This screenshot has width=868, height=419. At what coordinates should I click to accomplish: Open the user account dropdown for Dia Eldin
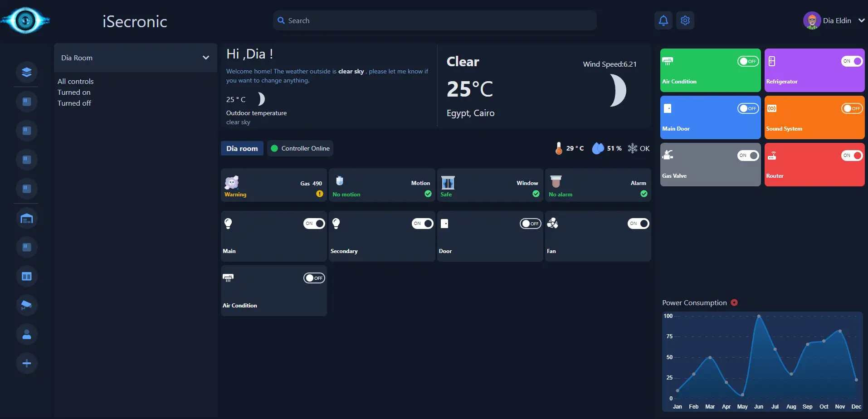(x=861, y=20)
